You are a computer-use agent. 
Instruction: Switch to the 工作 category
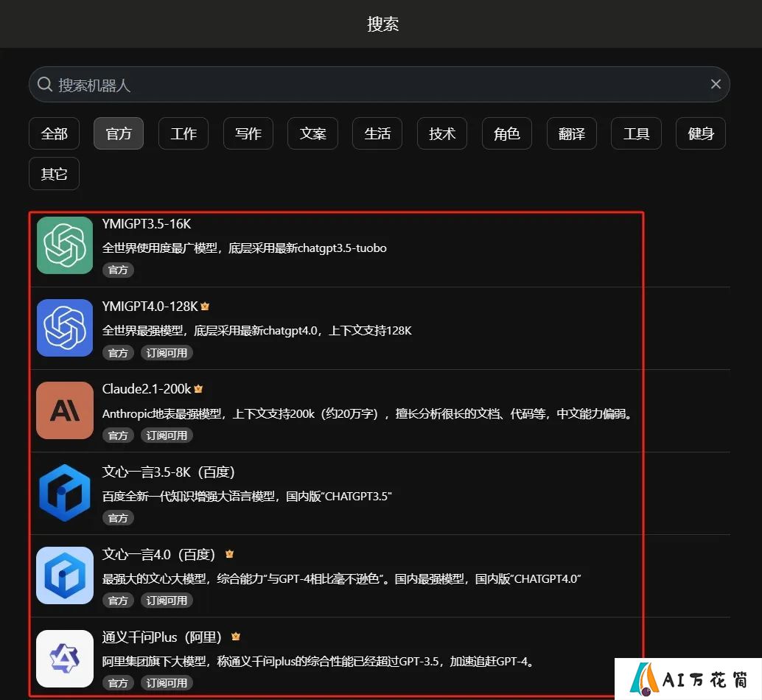183,133
